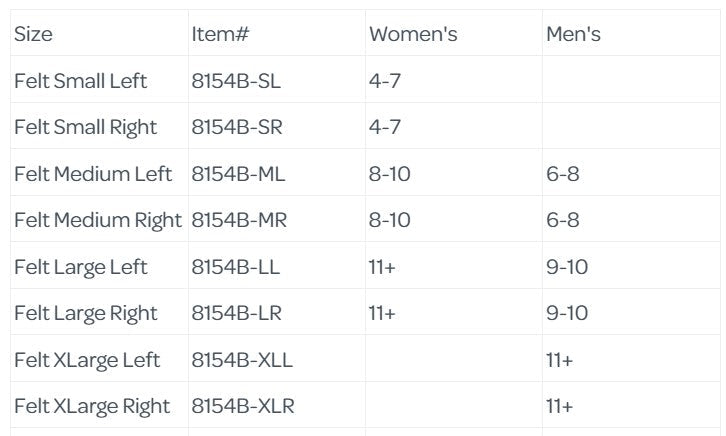Click item number 8154B-XLL
The image size is (726, 436).
click(x=242, y=360)
